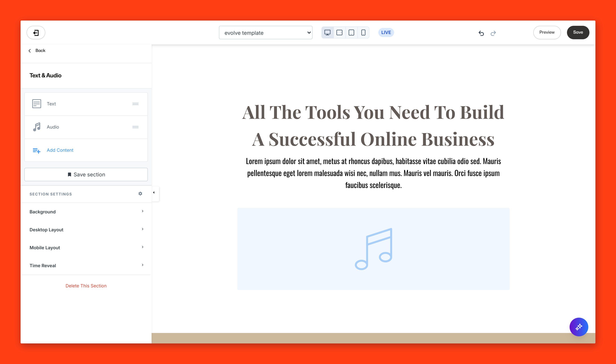Click the undo arrow icon
The image size is (616, 364).
pos(481,33)
